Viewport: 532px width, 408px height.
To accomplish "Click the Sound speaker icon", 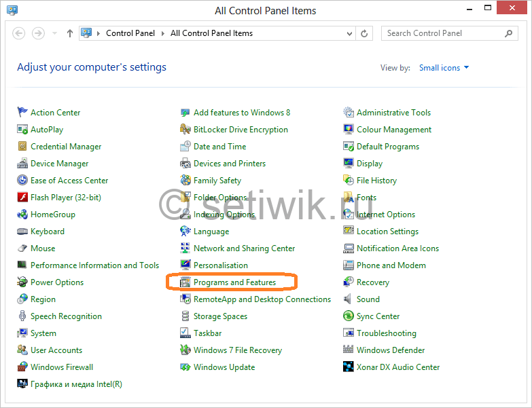I will [x=349, y=299].
